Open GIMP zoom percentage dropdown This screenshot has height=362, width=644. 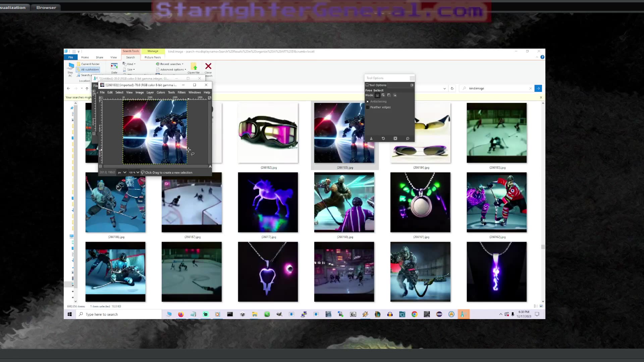click(138, 173)
